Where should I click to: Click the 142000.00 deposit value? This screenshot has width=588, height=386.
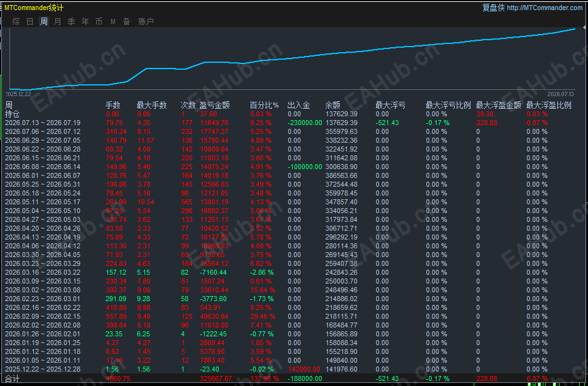(x=304, y=370)
